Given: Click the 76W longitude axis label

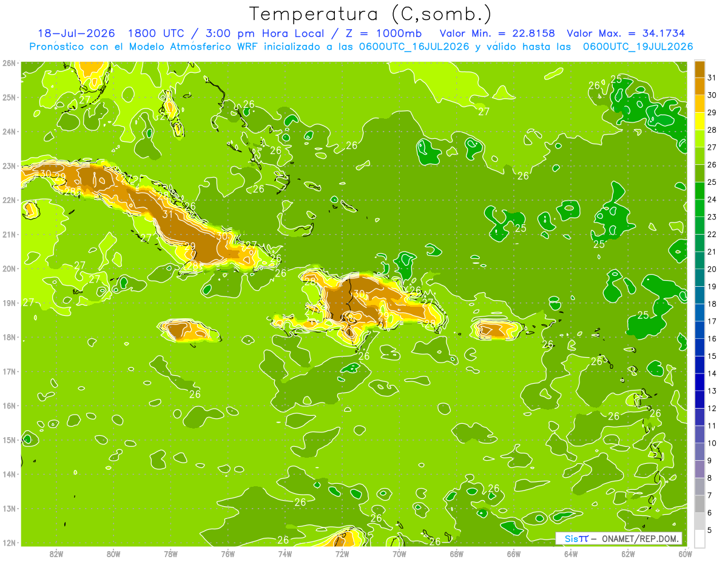Looking at the screenshot, I should (227, 554).
